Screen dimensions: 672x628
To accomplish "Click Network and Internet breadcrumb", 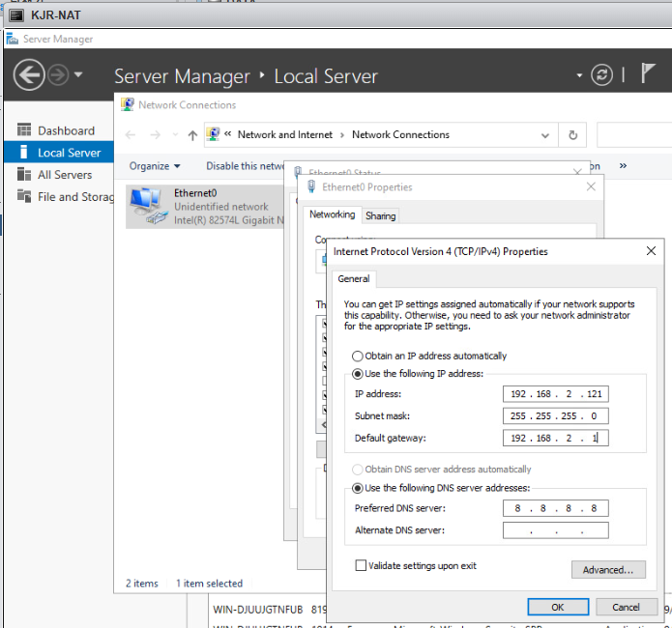I will tap(285, 134).
